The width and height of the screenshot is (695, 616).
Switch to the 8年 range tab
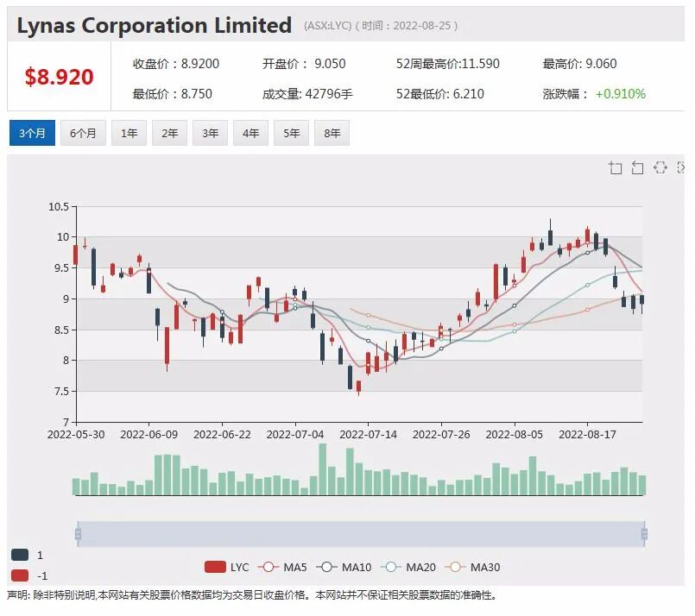(332, 133)
